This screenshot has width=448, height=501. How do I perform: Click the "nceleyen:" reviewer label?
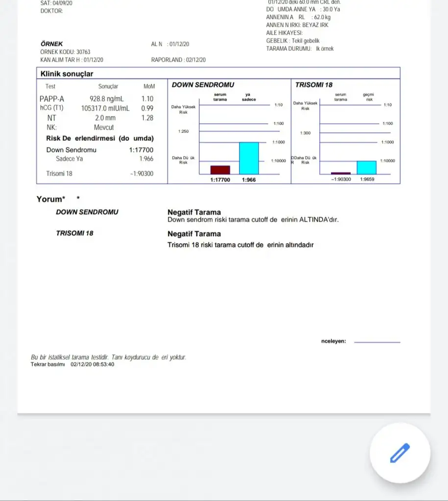(x=333, y=341)
